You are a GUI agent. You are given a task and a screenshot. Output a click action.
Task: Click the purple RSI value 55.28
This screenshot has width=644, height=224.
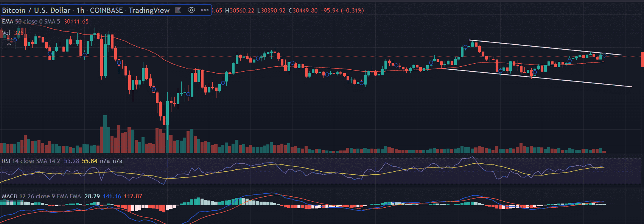tap(72, 161)
